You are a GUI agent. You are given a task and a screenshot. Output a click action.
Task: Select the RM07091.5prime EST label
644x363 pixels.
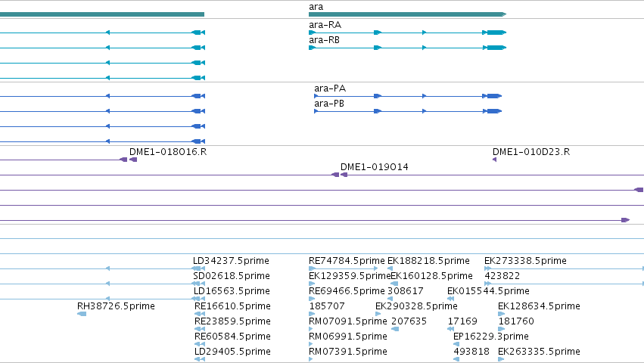pos(348,321)
